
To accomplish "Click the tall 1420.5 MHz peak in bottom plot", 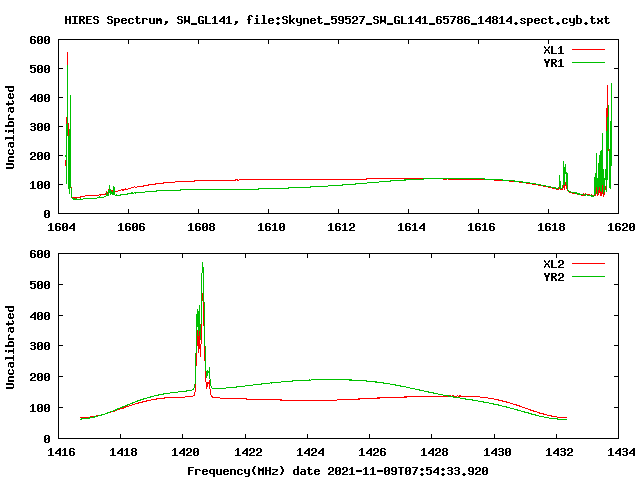I will (x=202, y=327).
